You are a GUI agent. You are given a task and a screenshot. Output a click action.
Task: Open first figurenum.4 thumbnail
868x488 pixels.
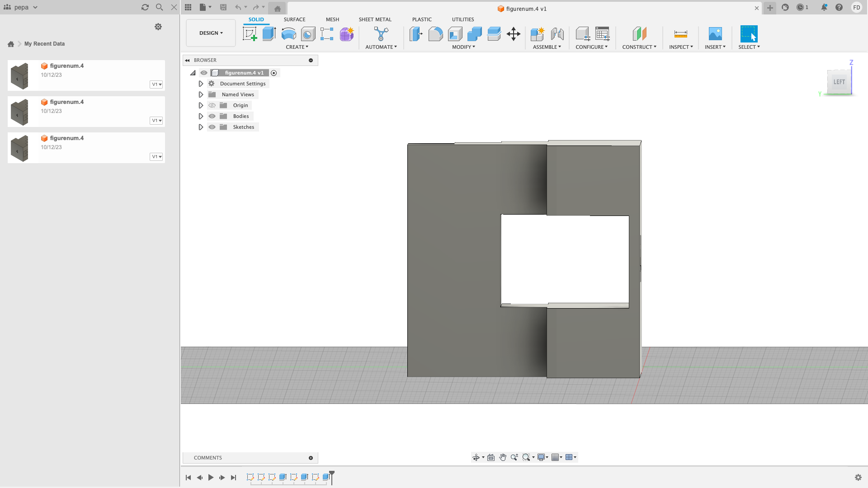coord(19,75)
